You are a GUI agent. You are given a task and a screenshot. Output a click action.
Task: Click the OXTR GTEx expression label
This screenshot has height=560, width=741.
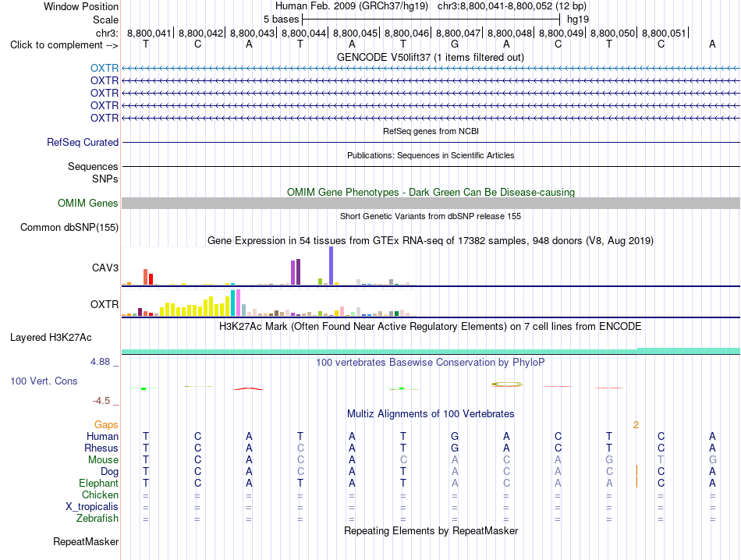point(105,304)
